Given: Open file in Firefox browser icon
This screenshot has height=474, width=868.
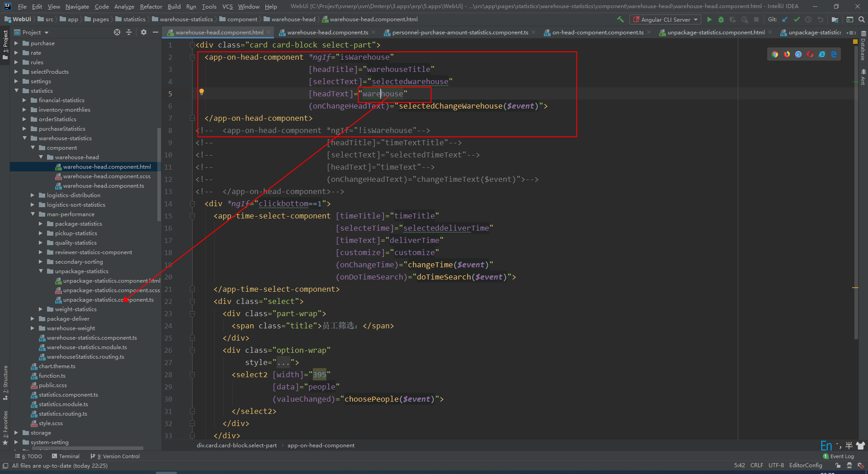Looking at the screenshot, I should coord(787,54).
